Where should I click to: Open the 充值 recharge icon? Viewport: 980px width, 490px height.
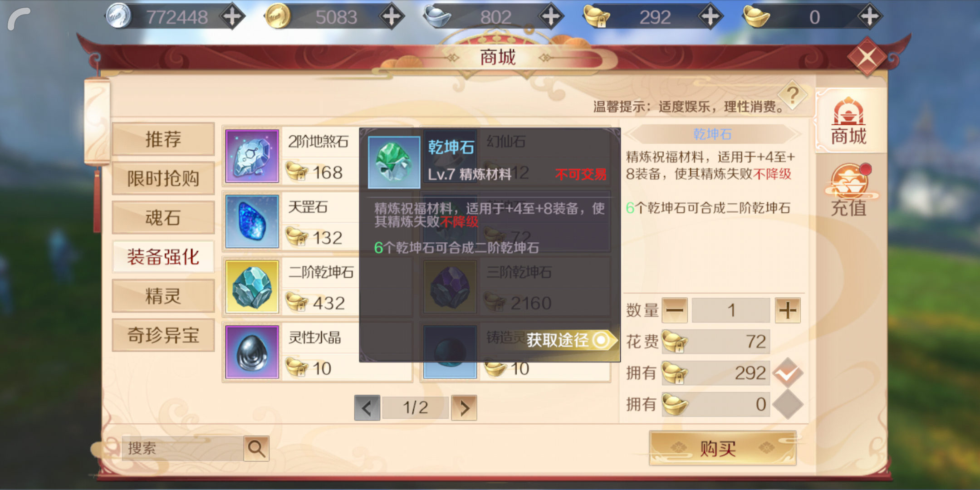coord(849,191)
